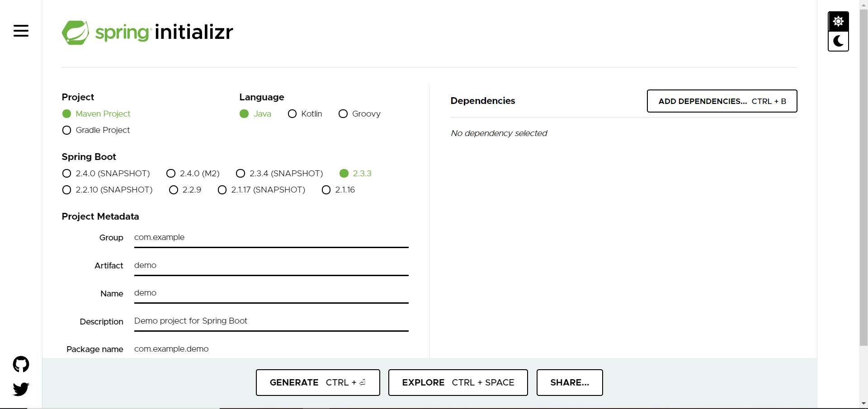The height and width of the screenshot is (409, 868).
Task: Click the Generate button
Action: point(317,382)
